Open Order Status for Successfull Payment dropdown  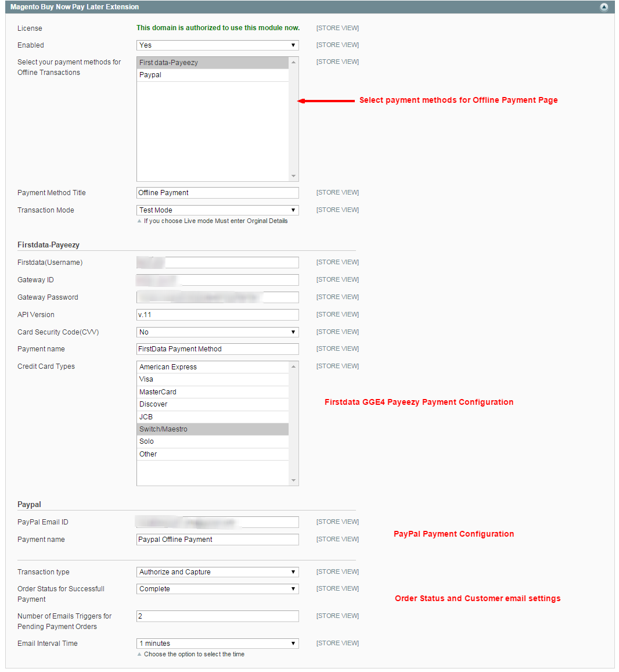[x=218, y=589]
